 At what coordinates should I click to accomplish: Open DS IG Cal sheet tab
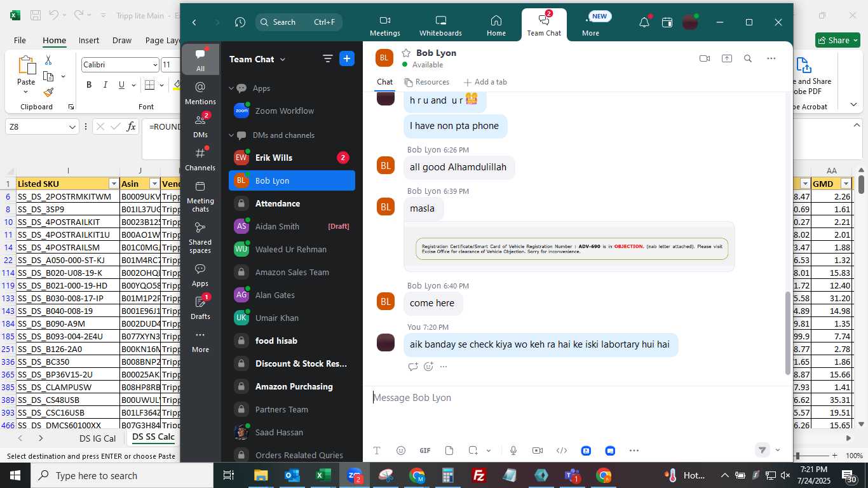click(x=98, y=438)
